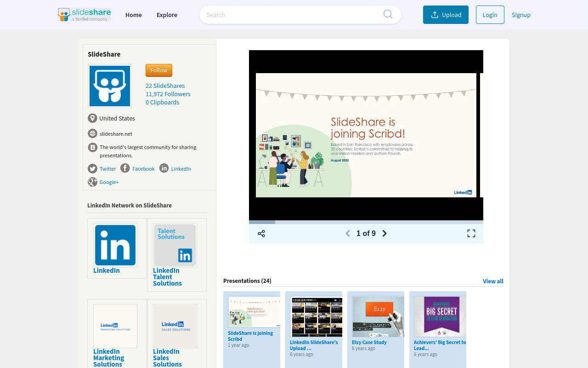Open the SlideShare is joining Scribd title link
The width and height of the screenshot is (588, 368).
(250, 336)
